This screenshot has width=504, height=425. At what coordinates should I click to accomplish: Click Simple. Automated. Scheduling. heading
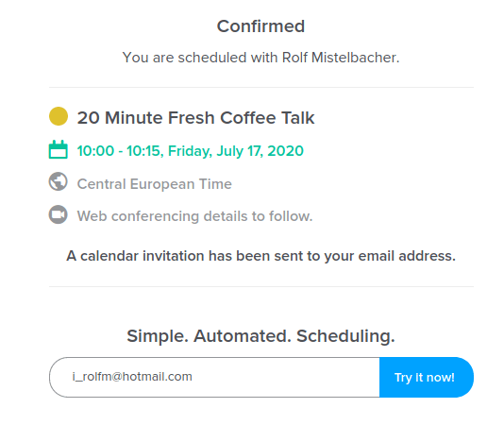point(260,336)
